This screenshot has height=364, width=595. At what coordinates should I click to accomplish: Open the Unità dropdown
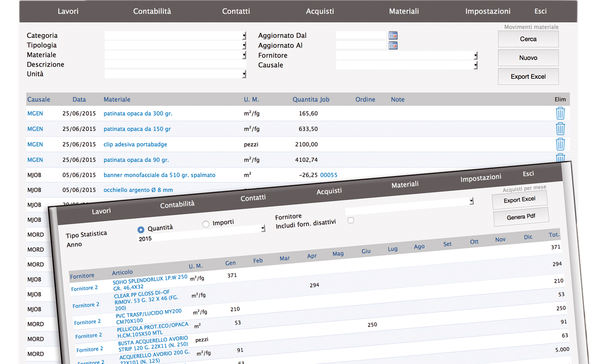click(x=244, y=74)
